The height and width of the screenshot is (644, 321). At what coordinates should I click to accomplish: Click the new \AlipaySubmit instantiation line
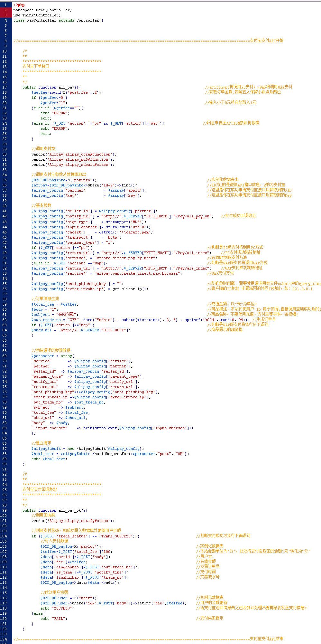[87, 449]
